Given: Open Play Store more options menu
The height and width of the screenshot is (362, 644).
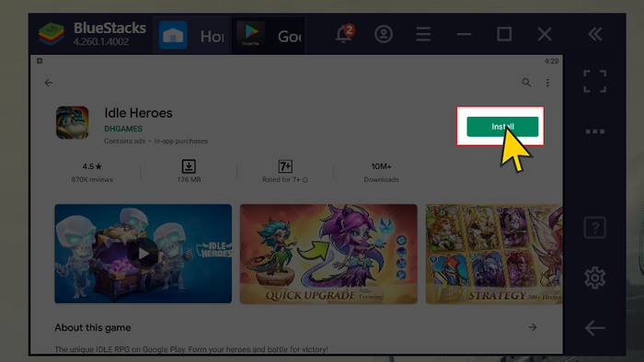Looking at the screenshot, I should point(547,83).
